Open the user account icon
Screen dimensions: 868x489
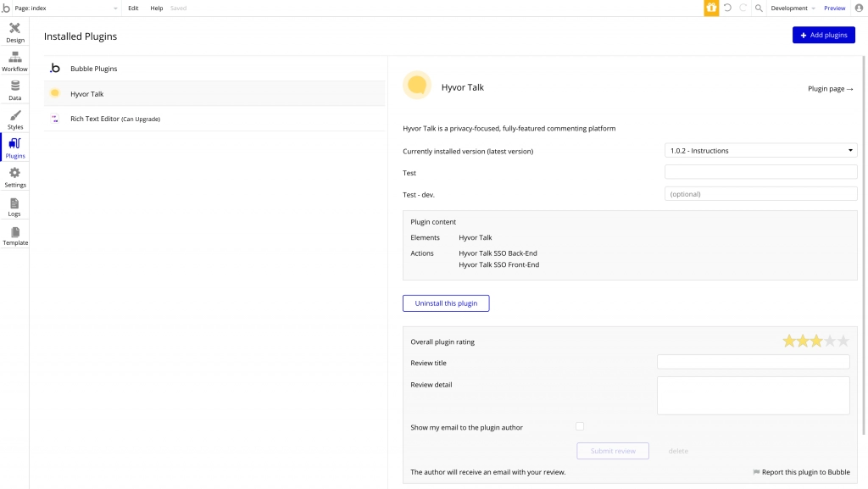click(860, 8)
